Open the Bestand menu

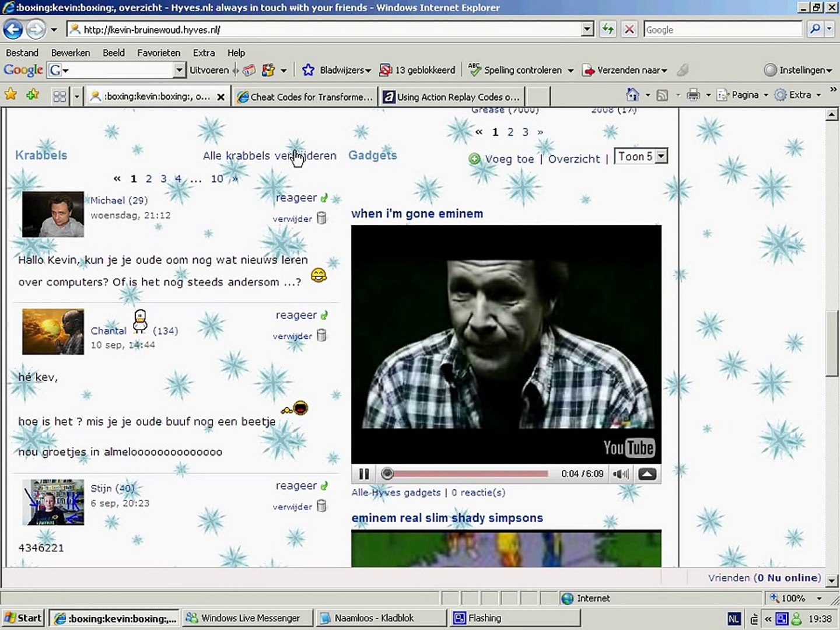pyautogui.click(x=22, y=52)
